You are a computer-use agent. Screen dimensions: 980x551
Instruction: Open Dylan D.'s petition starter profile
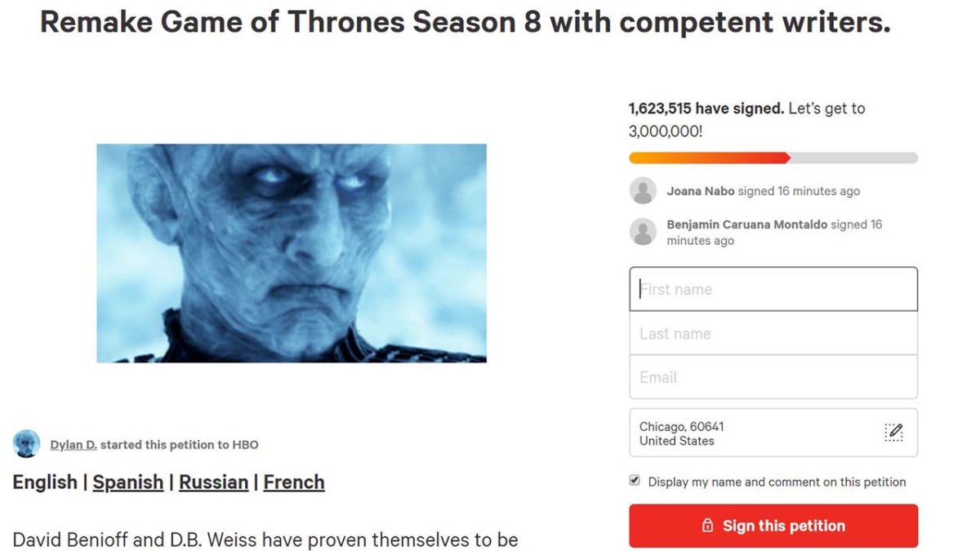tap(73, 445)
